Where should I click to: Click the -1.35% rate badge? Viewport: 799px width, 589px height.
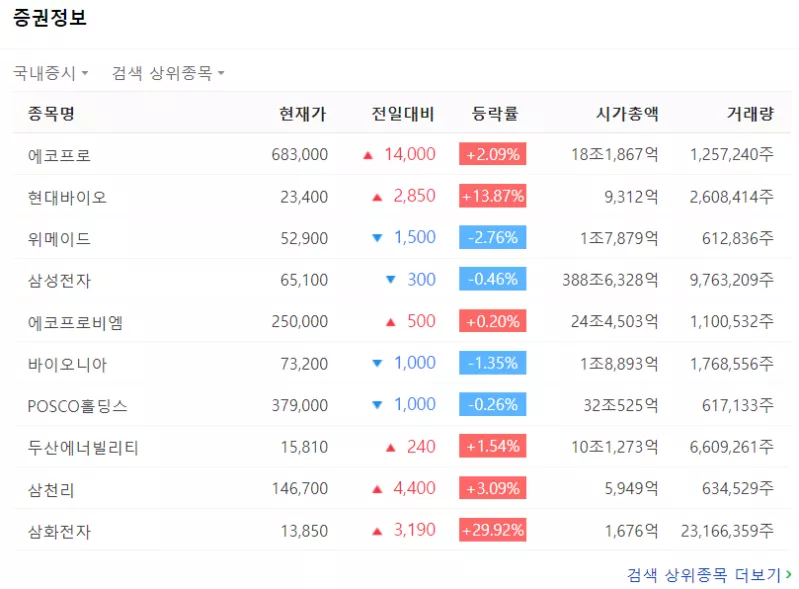(492, 363)
